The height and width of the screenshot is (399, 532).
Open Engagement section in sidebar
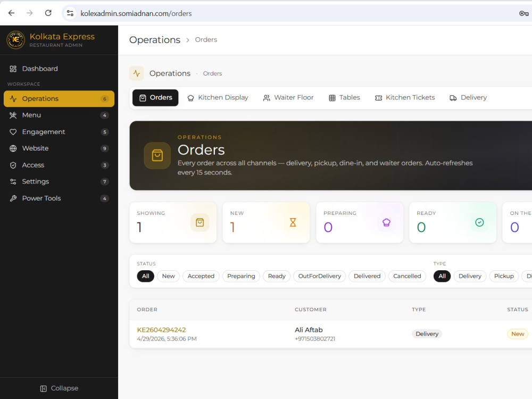click(59, 131)
